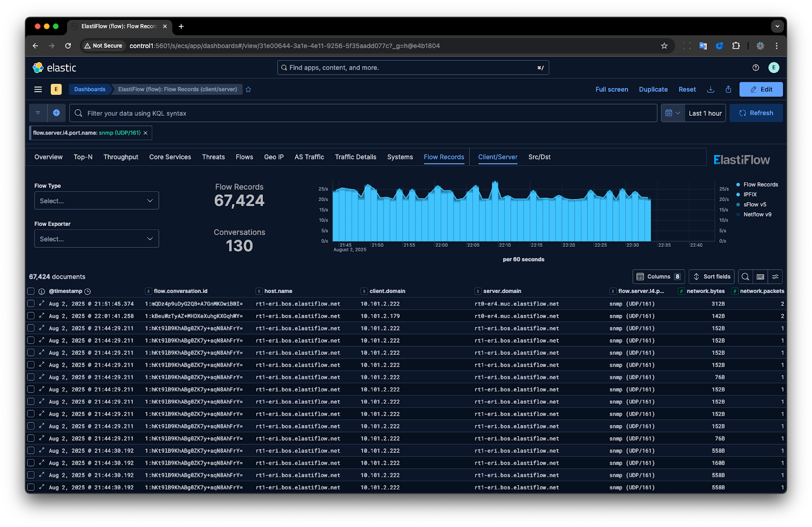Open display settings icon in table toolbar
Screen dimensions: 812x527
pos(775,277)
